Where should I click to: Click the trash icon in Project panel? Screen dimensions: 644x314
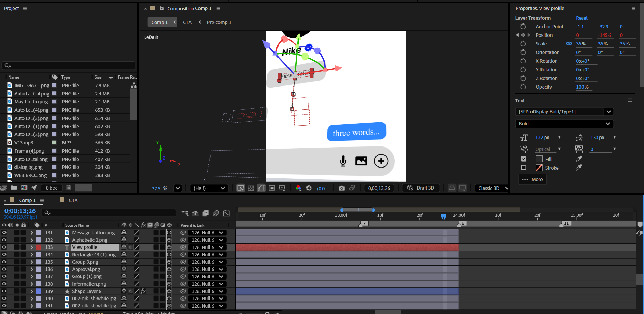pyautogui.click(x=69, y=188)
